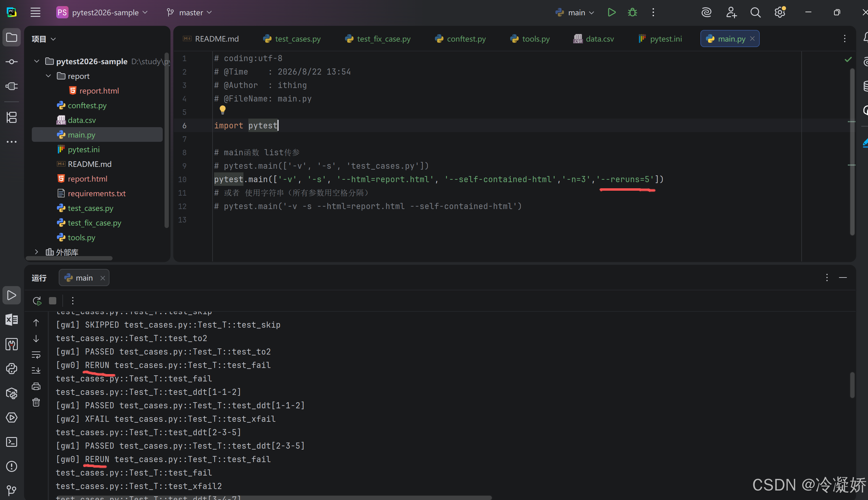Close the main run tab
This screenshot has width=868, height=500.
tap(102, 278)
